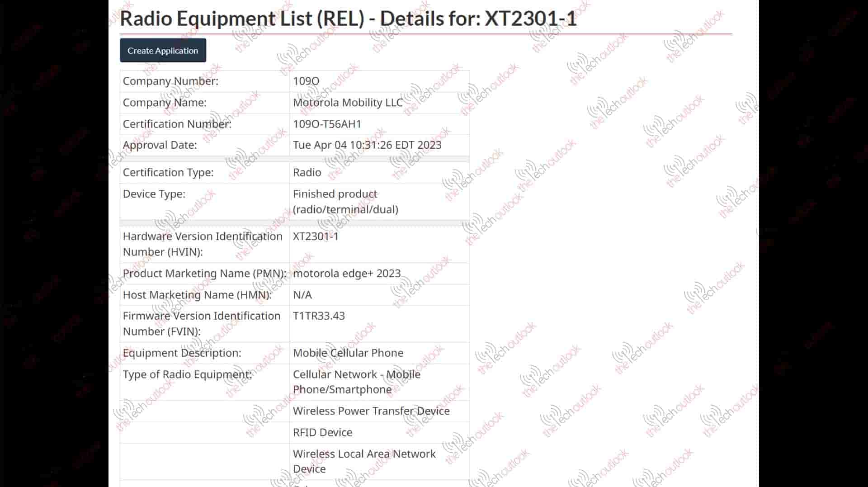Click the Wireless Power Transfer Device entry
This screenshot has height=487, width=868.
click(371, 411)
